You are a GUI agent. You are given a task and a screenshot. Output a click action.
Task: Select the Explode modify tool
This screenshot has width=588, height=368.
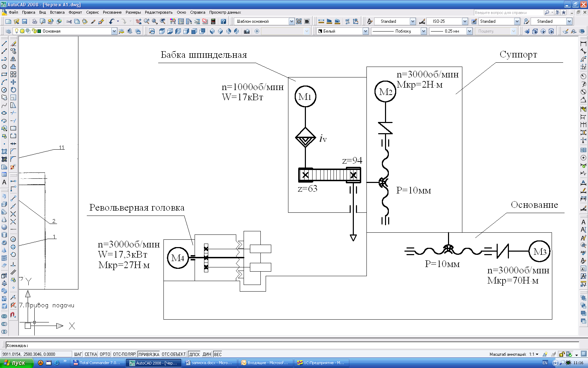(13, 167)
